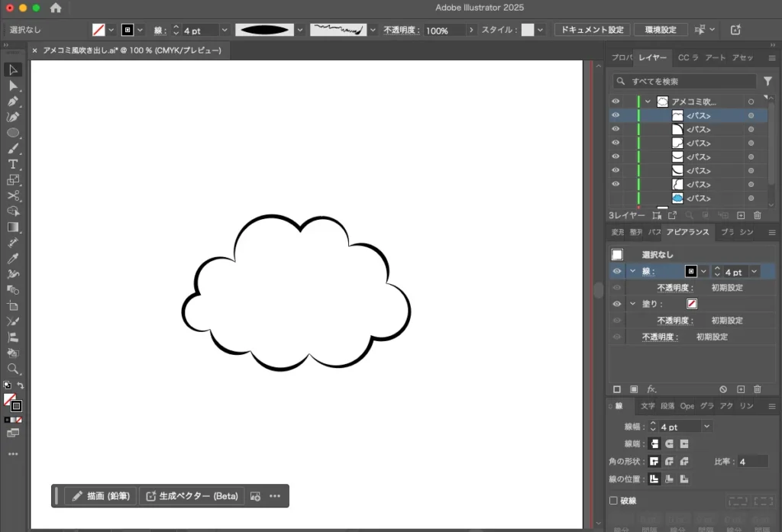The image size is (782, 532).
Task: Toggle visibility of 塗り fill in Appearance
Action: (616, 304)
